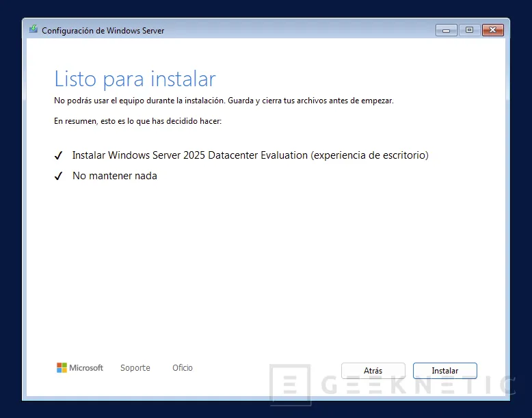Click the 'Listo para instalar' heading
Screen dimensions: 532x418
pyautogui.click(x=135, y=79)
